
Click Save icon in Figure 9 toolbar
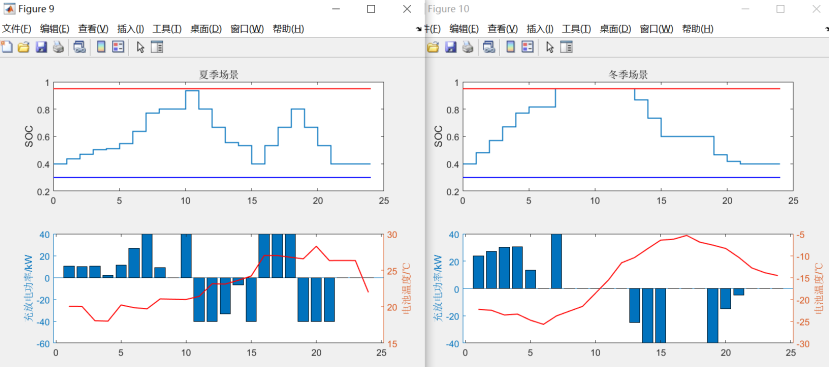pos(41,47)
